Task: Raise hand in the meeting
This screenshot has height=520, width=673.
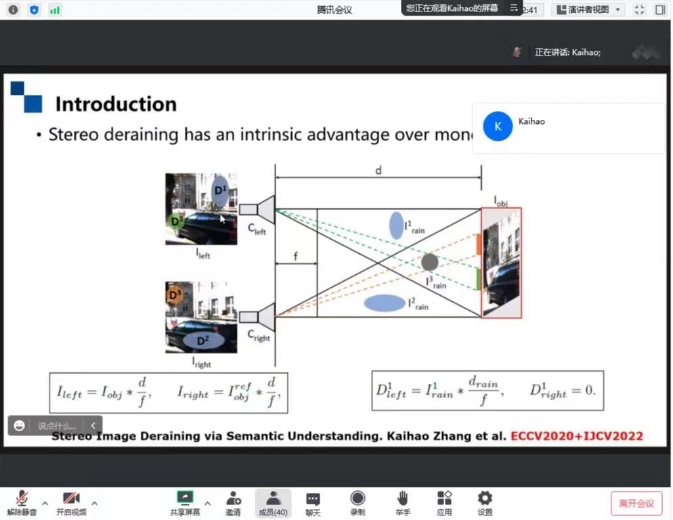Action: 402,498
